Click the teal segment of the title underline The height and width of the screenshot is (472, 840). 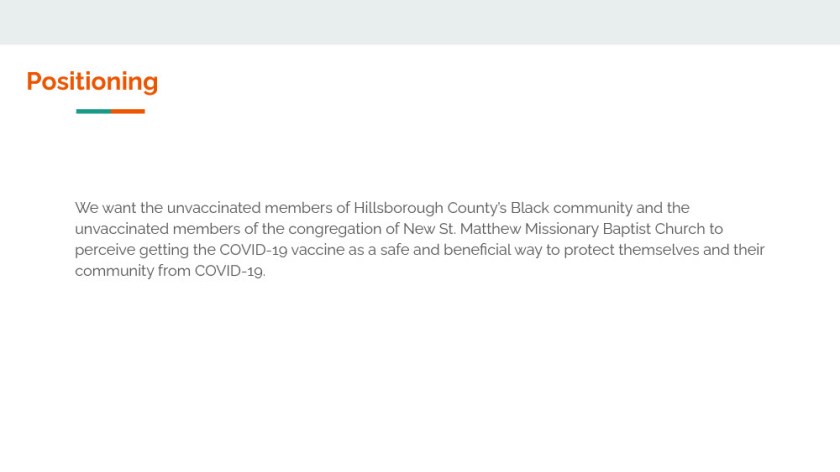[x=93, y=111]
